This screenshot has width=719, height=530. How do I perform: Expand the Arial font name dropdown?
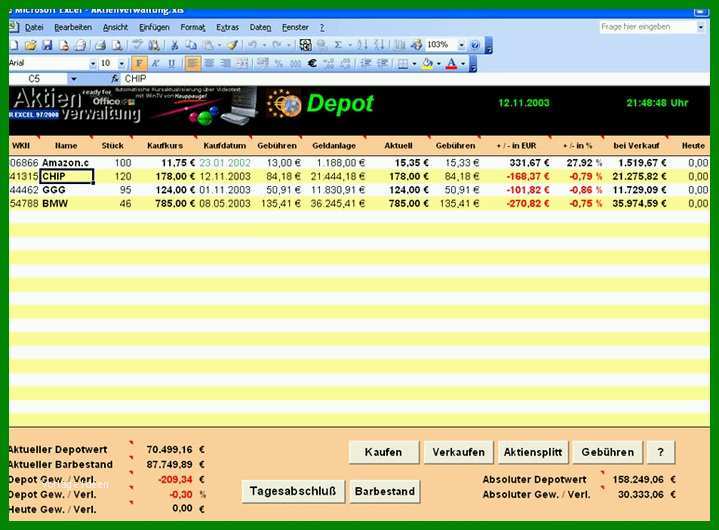click(93, 63)
